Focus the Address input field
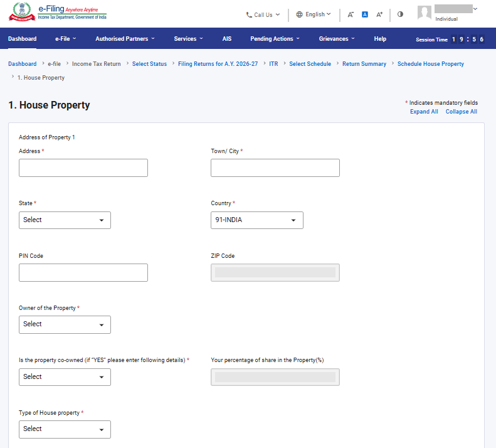Viewport: 496px width, 448px height. point(83,168)
